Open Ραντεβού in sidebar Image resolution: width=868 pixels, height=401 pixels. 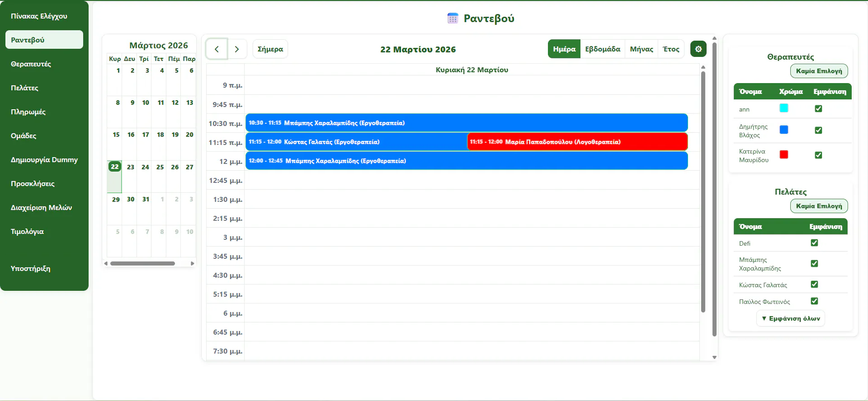44,40
